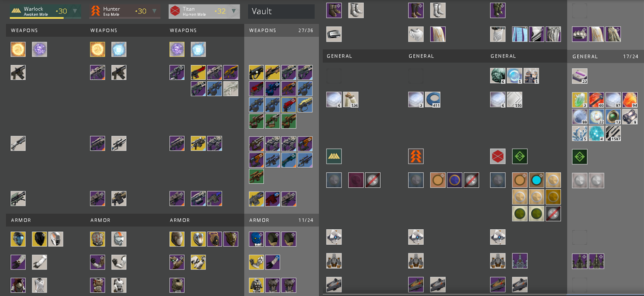Select Titan's material stack of 550
Viewport: 644px width, 296px height.
coord(514,99)
